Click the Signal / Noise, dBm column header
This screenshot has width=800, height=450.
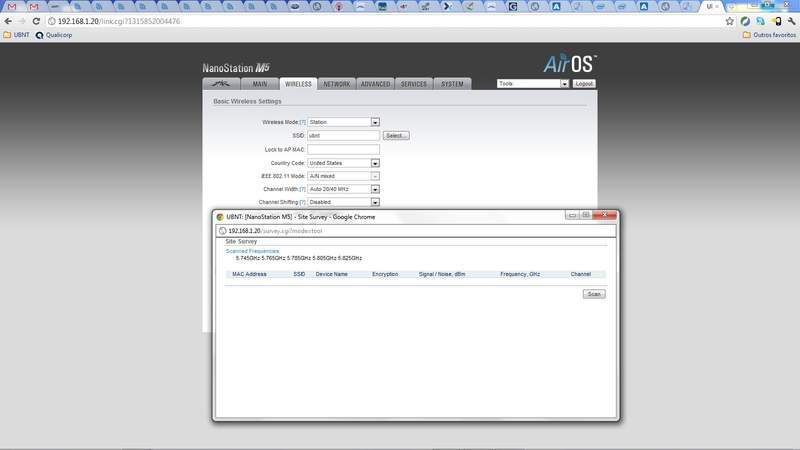pyautogui.click(x=442, y=274)
